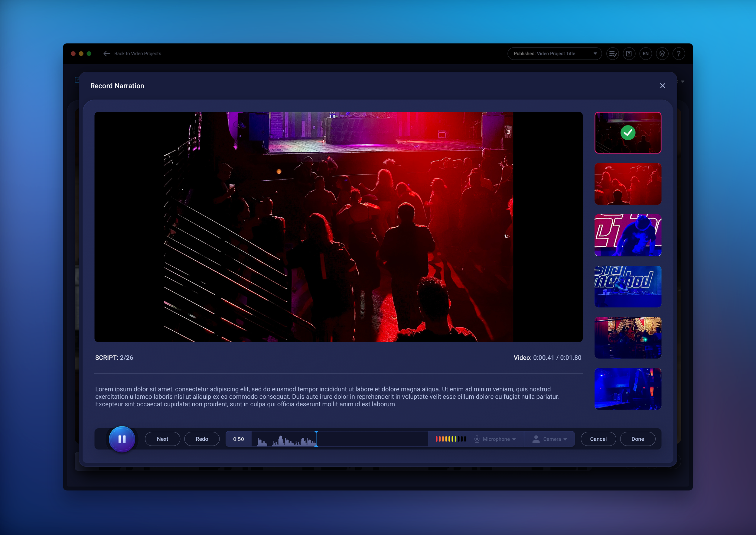Open the checklist icon in header
756x535 pixels.
click(613, 54)
